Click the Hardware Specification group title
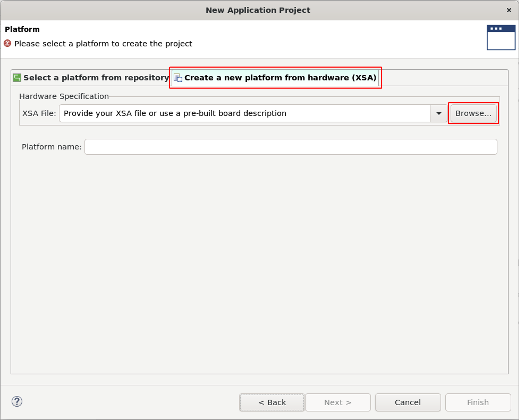This screenshot has height=420, width=519. click(x=64, y=96)
